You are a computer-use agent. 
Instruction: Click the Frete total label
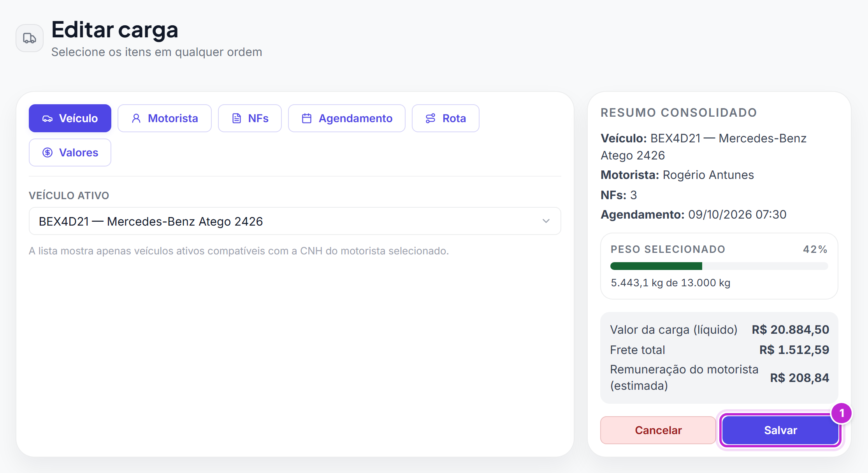pyautogui.click(x=638, y=350)
